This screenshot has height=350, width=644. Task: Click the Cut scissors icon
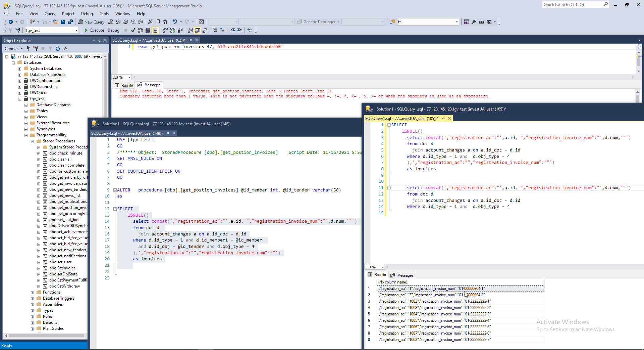150,22
